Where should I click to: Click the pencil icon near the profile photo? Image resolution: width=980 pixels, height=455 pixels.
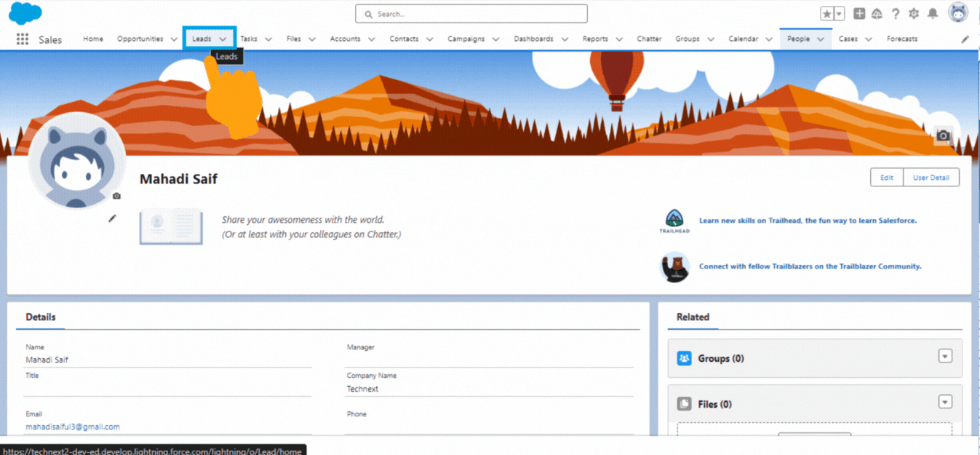tap(112, 218)
